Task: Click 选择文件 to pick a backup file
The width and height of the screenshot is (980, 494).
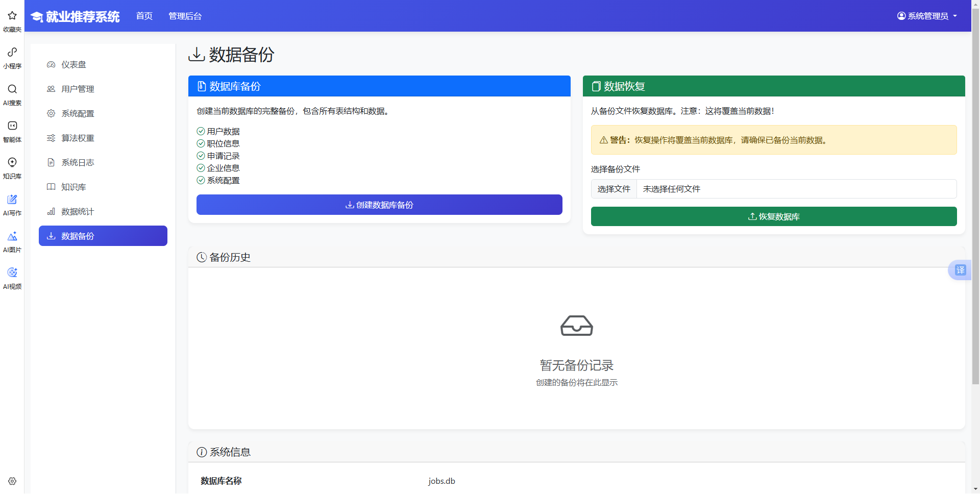Action: click(x=614, y=188)
